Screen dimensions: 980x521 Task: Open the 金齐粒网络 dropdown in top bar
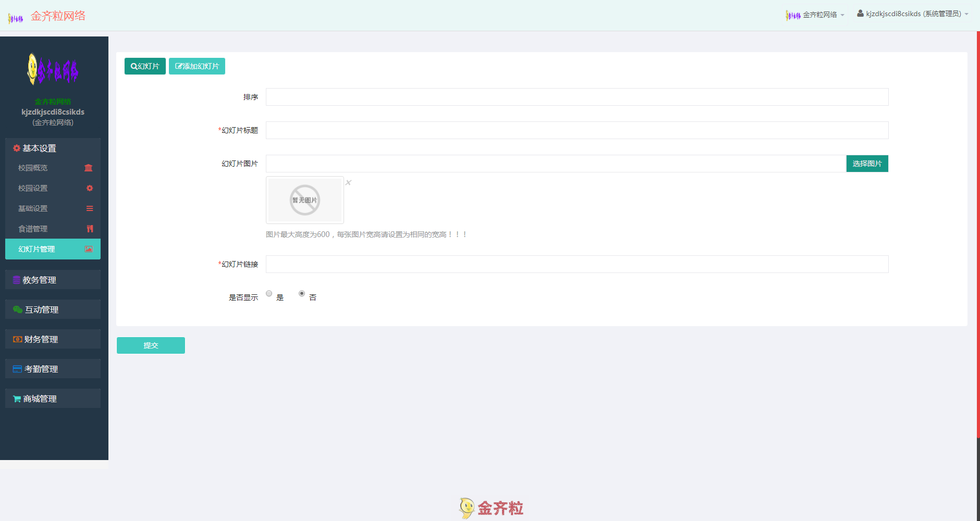tap(815, 15)
